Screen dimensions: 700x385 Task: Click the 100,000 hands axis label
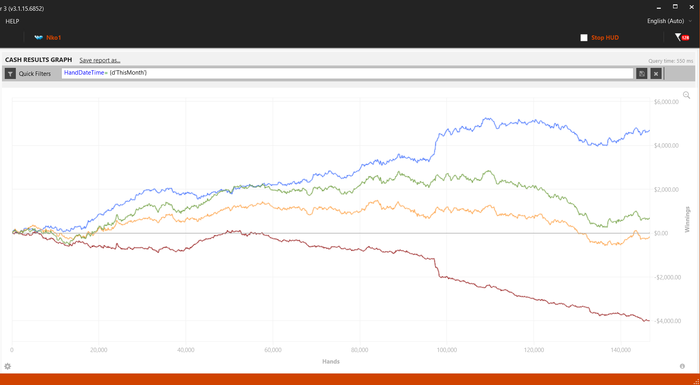[x=447, y=350]
